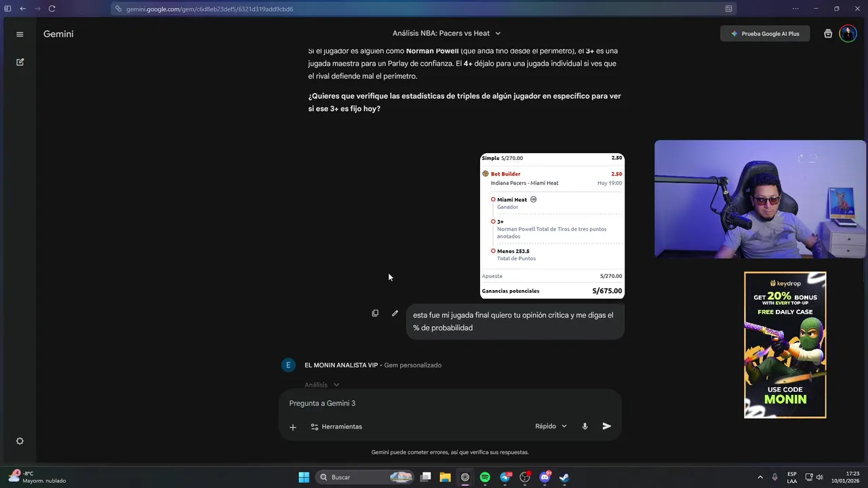Show hidden system tray icons chevron

tap(760, 477)
